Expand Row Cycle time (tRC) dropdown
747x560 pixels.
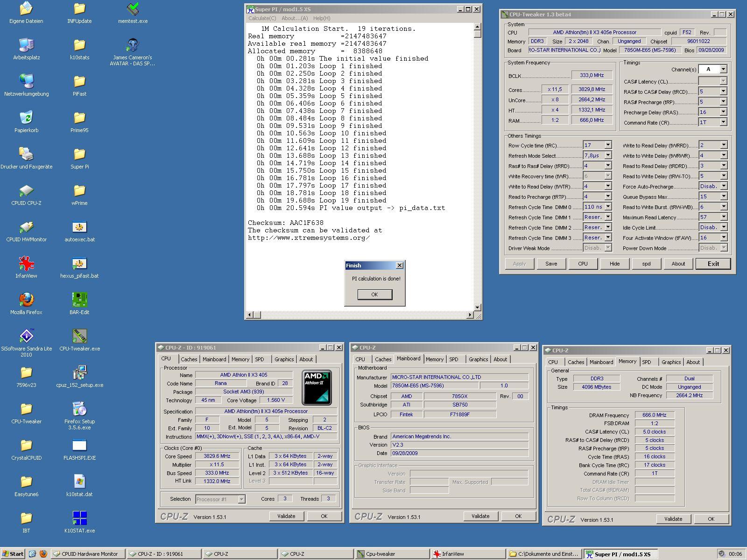(608, 145)
